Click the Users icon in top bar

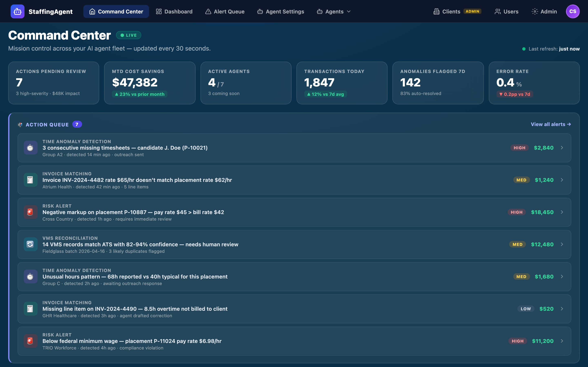tap(498, 11)
